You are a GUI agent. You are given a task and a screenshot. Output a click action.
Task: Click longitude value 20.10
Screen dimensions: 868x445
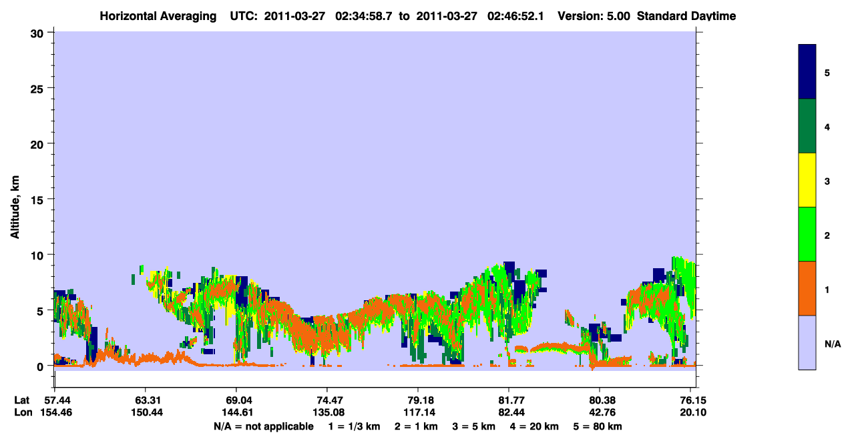(x=694, y=412)
